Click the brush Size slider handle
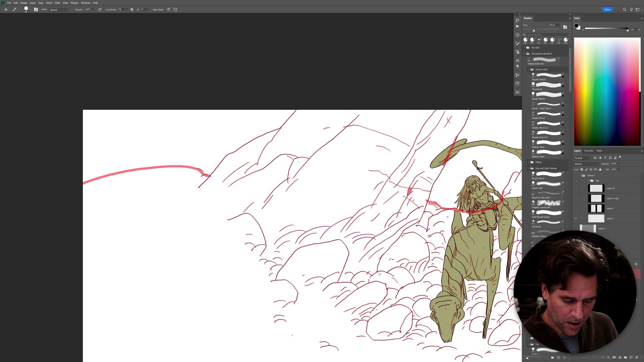This screenshot has height=362, width=644. pyautogui.click(x=534, y=31)
